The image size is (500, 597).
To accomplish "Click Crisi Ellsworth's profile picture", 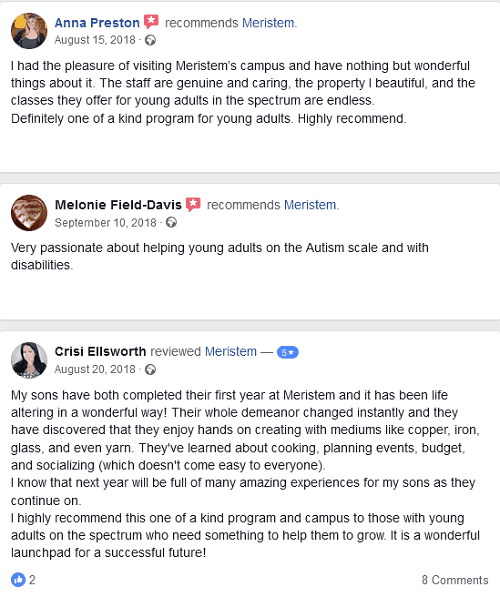I will click(29, 360).
